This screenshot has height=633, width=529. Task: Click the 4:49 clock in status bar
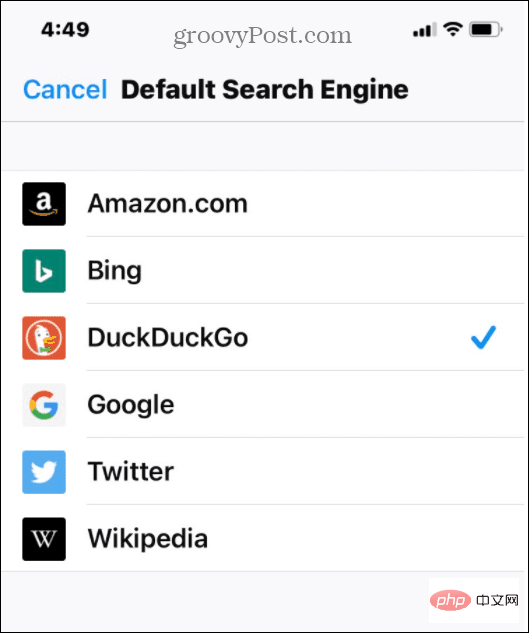tap(65, 29)
